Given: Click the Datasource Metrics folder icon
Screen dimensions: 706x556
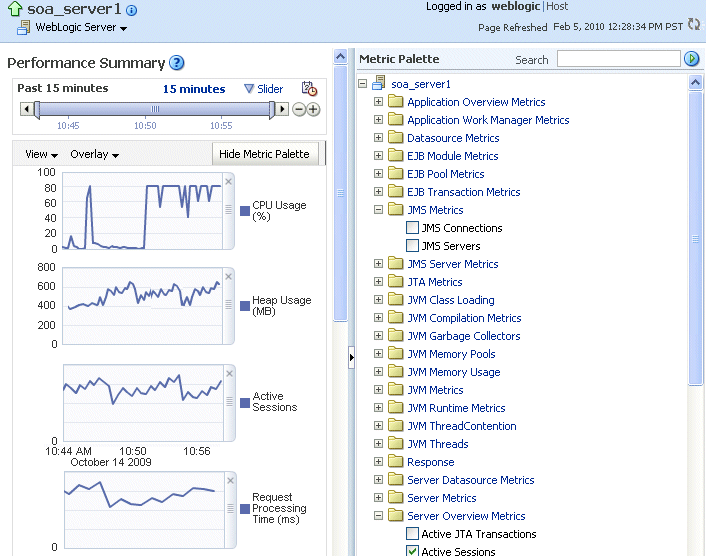Looking at the screenshot, I should pyautogui.click(x=395, y=137).
